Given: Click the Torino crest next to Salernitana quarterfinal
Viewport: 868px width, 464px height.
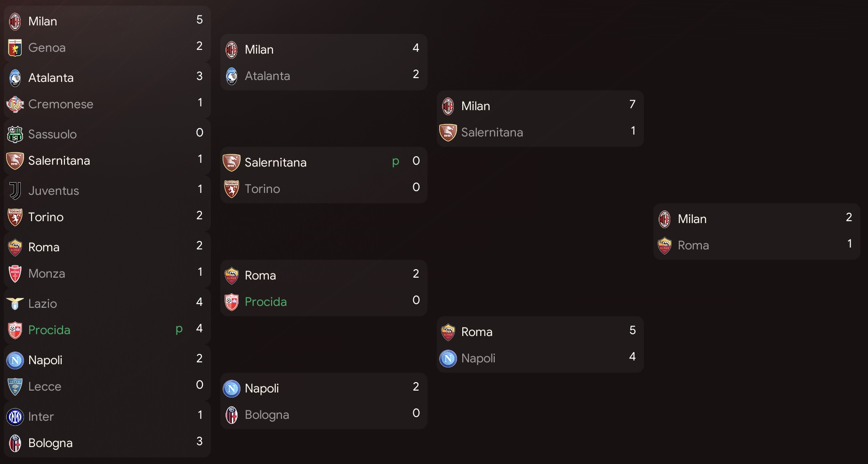Looking at the screenshot, I should (x=232, y=189).
